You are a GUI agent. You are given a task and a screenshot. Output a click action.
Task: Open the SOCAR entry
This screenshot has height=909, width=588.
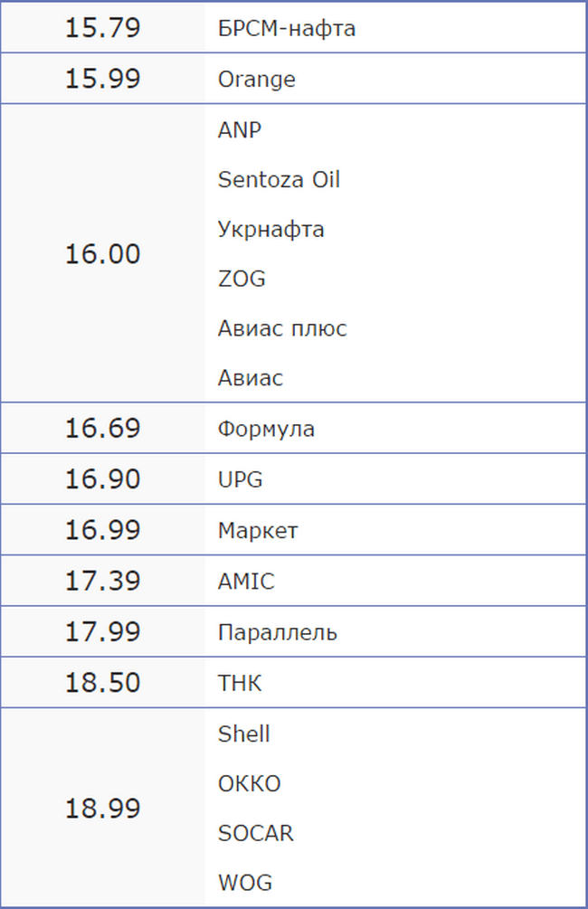[x=256, y=834]
